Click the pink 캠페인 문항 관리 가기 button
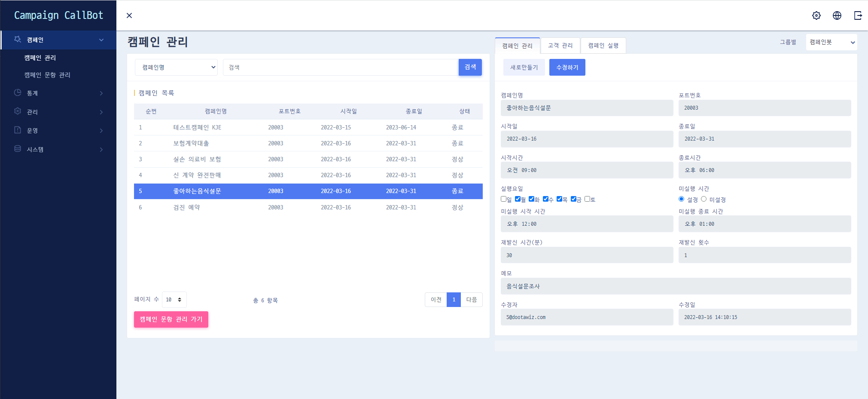This screenshot has width=868, height=399. pos(171,319)
